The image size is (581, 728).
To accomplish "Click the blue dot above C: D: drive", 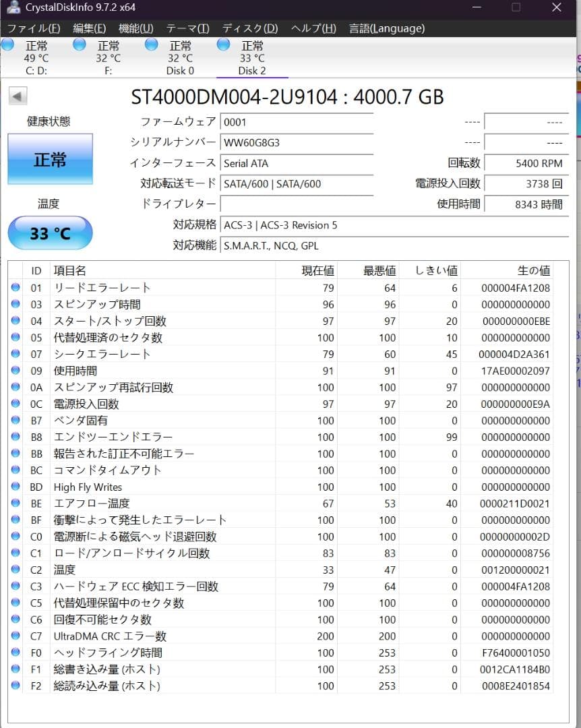I will click(8, 44).
